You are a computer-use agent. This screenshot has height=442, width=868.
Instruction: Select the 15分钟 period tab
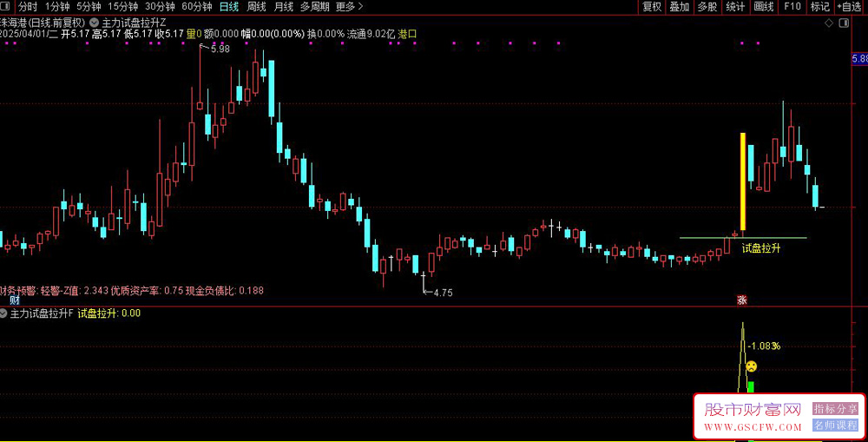tap(123, 7)
